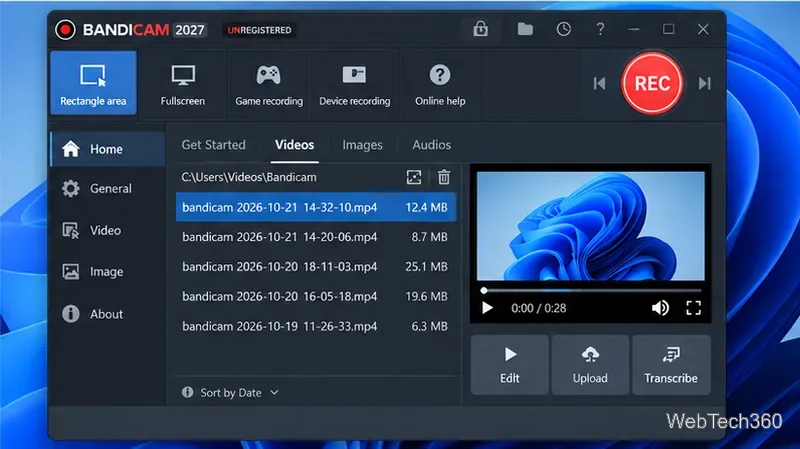Click the skip-to-previous icon left of REC
This screenshot has width=800, height=449.
pos(599,83)
